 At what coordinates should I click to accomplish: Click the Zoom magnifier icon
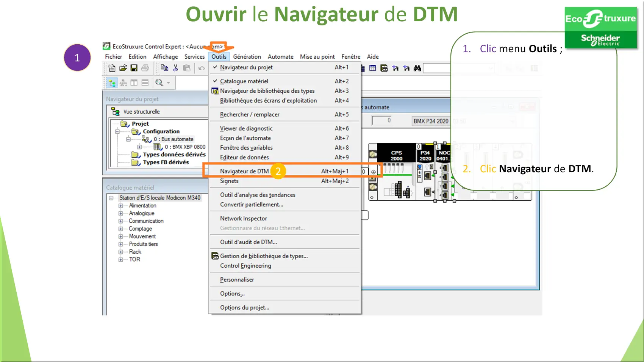159,83
